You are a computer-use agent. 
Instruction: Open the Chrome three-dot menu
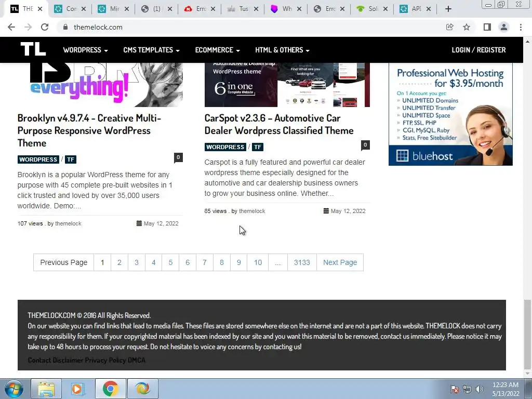(x=521, y=27)
